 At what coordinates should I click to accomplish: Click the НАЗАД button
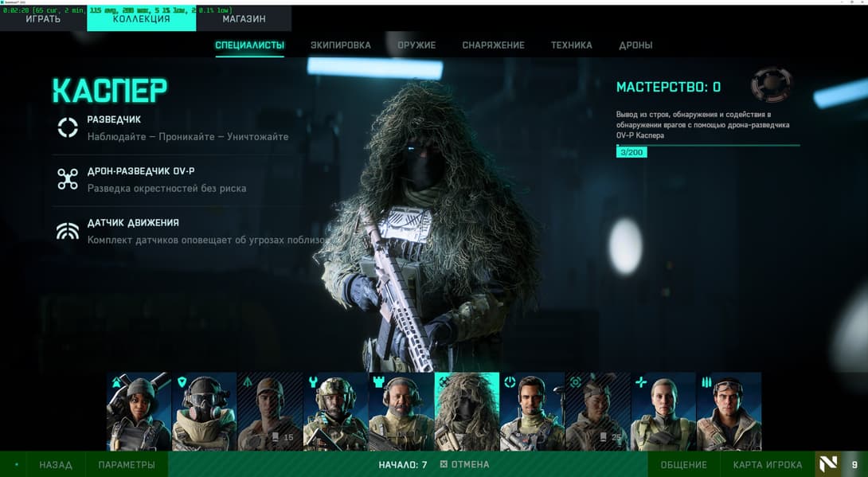[x=56, y=465]
